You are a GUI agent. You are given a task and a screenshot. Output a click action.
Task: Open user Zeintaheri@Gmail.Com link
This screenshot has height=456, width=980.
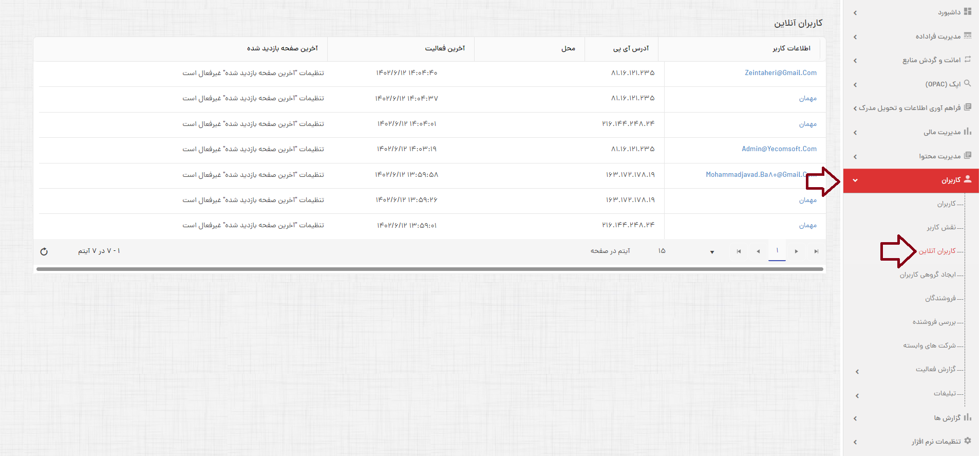(x=780, y=73)
